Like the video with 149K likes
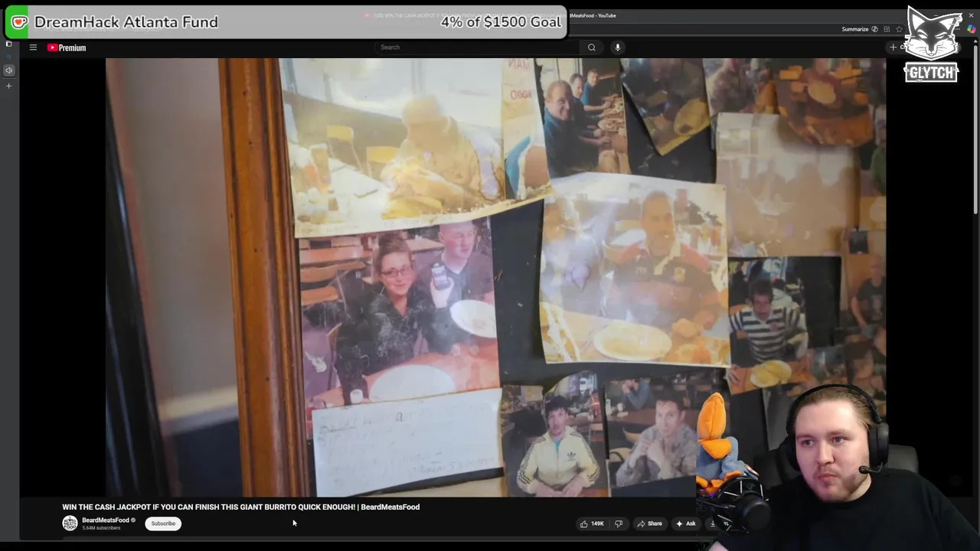Viewport: 980px width, 551px height. click(592, 523)
